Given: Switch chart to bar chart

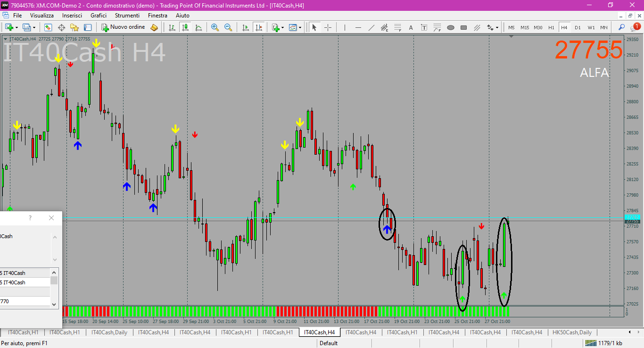Looking at the screenshot, I should tap(172, 27).
